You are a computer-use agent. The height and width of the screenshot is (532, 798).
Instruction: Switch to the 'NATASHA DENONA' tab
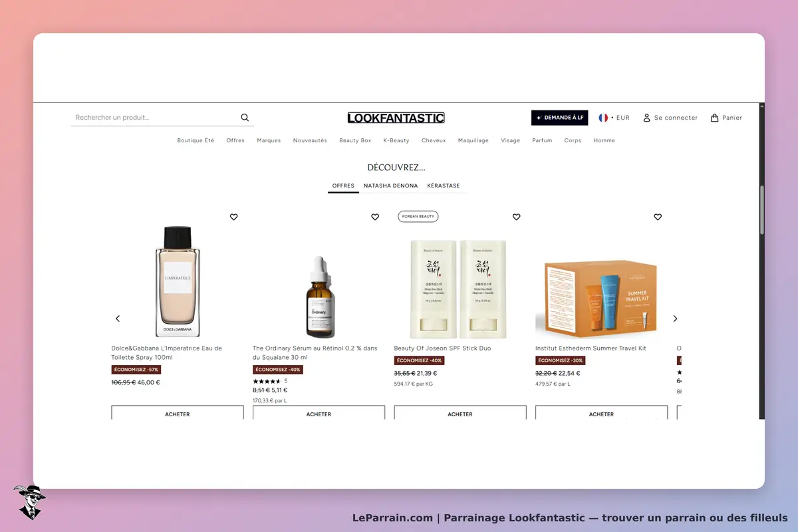point(391,186)
